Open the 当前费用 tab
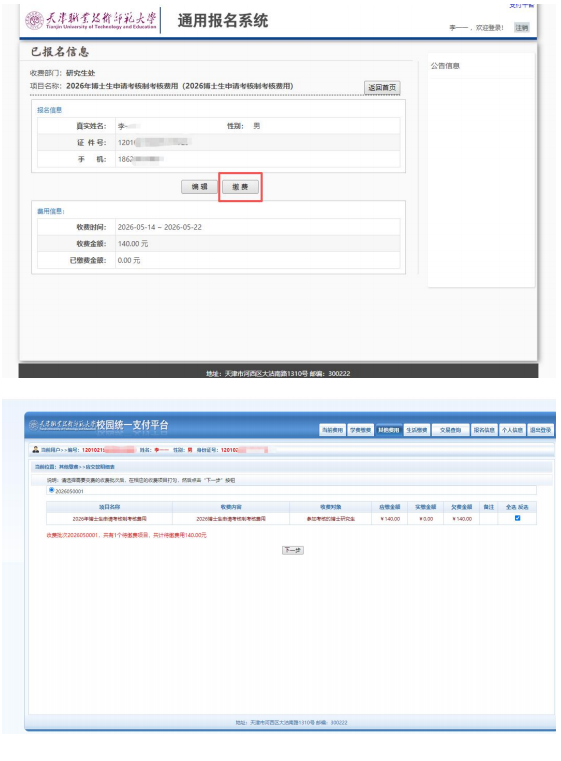 332,430
